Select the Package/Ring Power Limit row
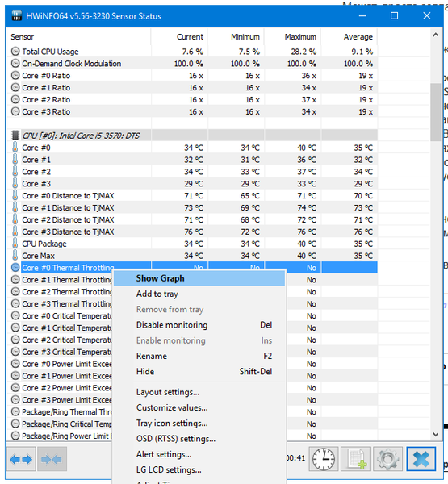The width and height of the screenshot is (448, 484). (67, 436)
